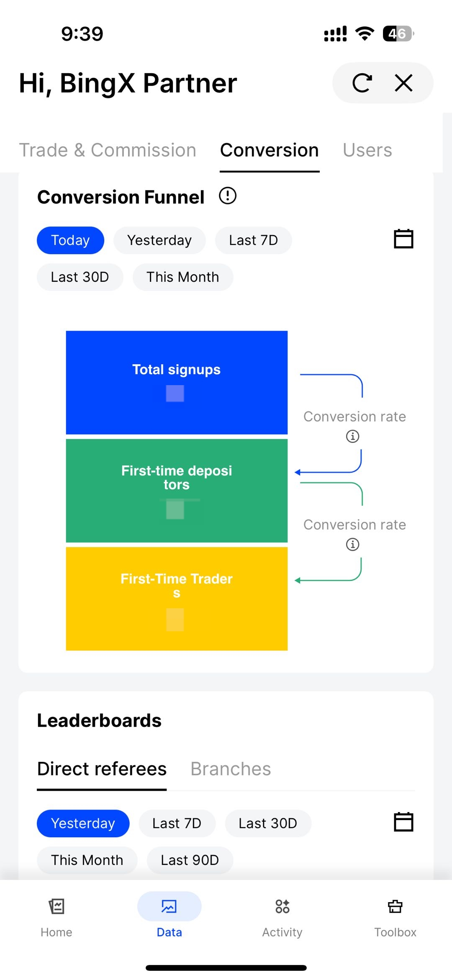The height and width of the screenshot is (980, 452).
Task: Select Last 90D leaderboard filter
Action: tap(190, 860)
